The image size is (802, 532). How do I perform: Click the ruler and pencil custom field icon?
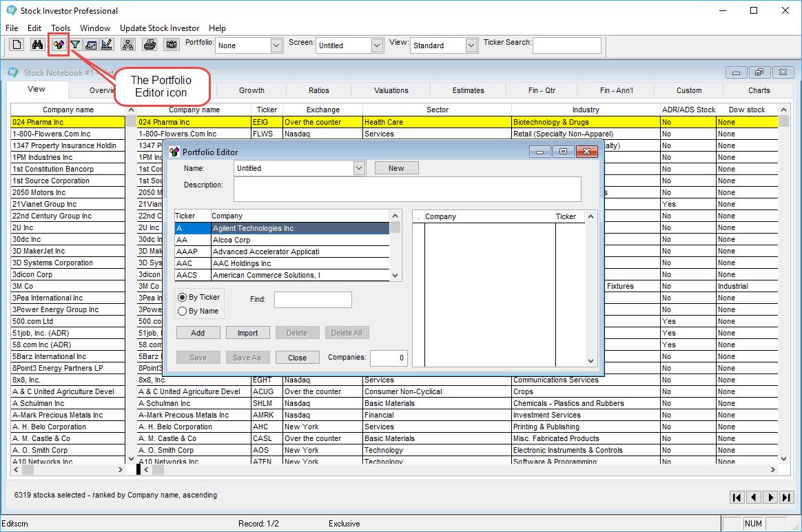click(107, 45)
